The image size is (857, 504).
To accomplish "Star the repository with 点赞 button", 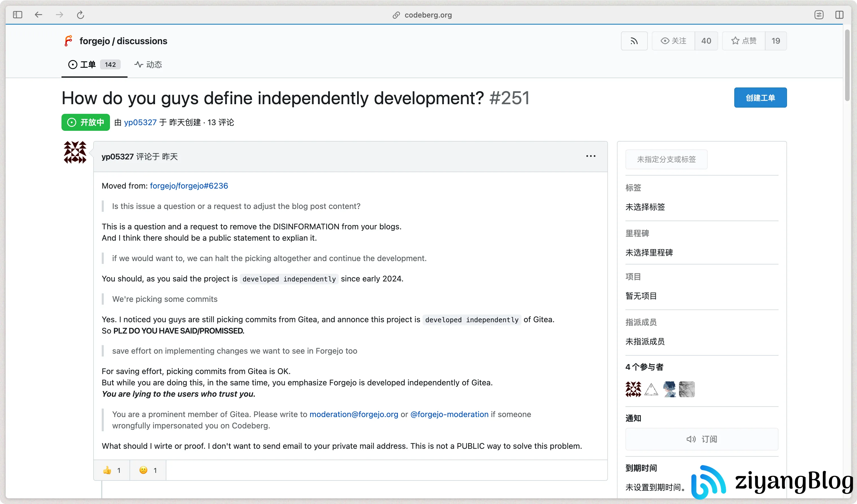I will click(x=744, y=41).
